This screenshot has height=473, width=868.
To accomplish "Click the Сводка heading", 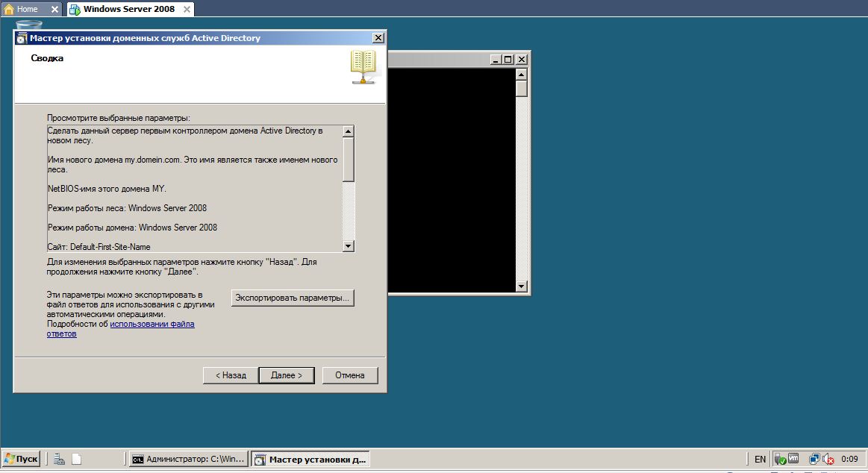I will pos(47,58).
